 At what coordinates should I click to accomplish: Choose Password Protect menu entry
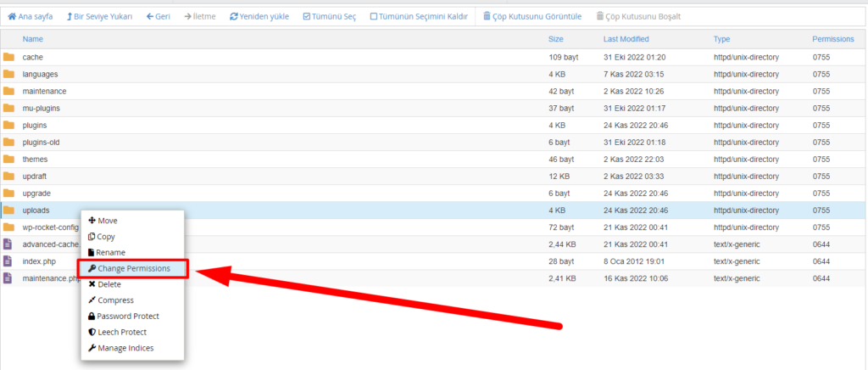127,316
